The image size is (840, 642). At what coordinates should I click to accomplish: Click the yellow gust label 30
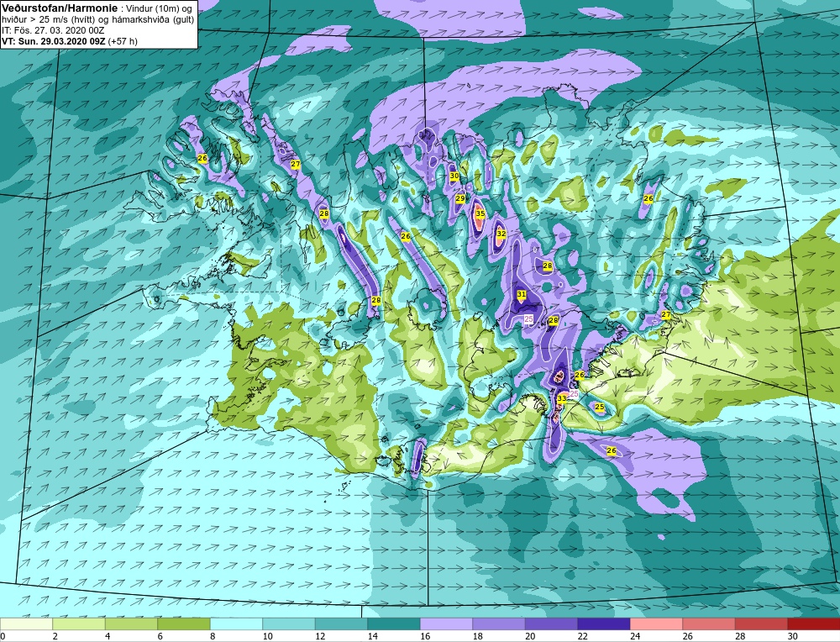point(454,176)
